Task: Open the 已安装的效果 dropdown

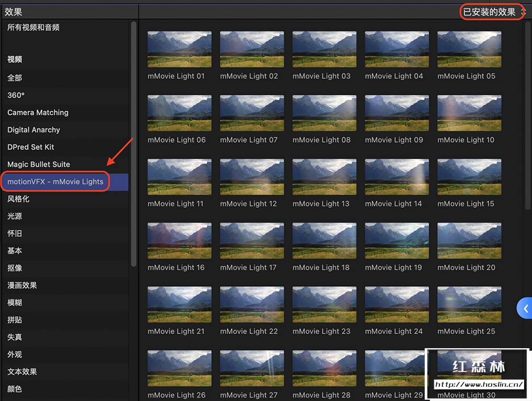Action: point(494,12)
